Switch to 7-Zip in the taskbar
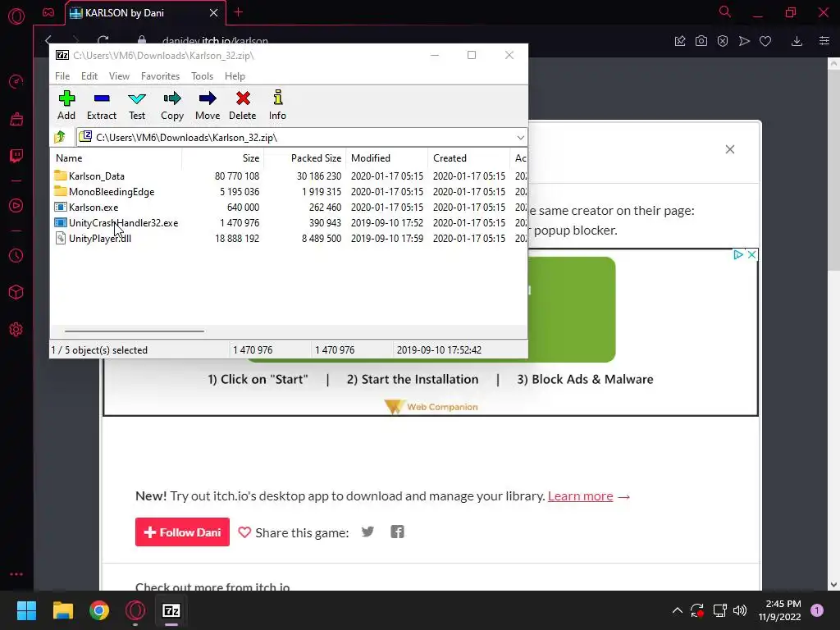Viewport: 840px width, 630px height. [x=171, y=610]
